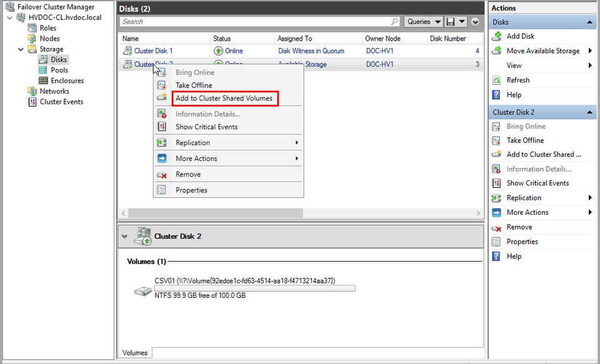
Task: Collapse the Cluster Disk 2 Actions section
Action: coord(589,112)
